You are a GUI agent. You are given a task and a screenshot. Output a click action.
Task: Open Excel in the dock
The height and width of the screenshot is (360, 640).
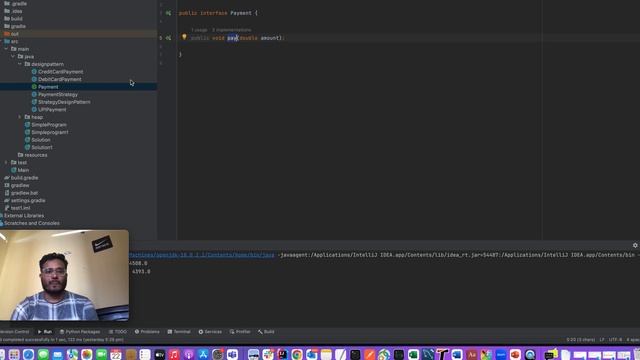click(x=413, y=354)
